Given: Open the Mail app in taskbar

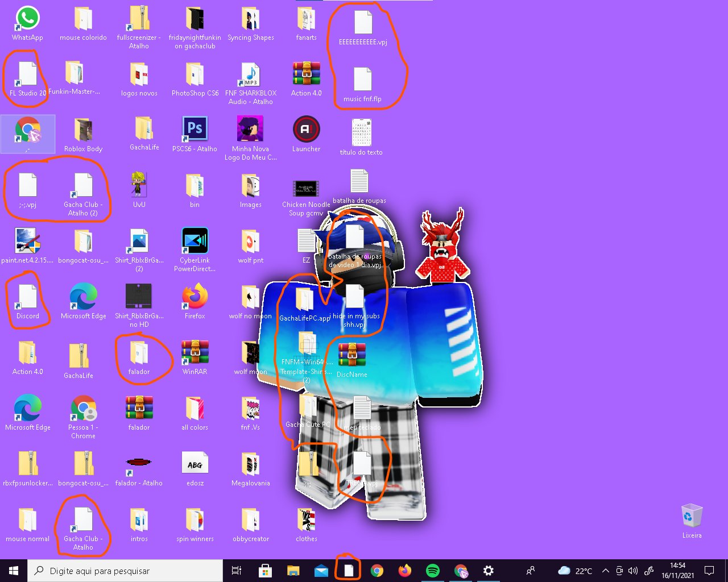Looking at the screenshot, I should (x=321, y=571).
